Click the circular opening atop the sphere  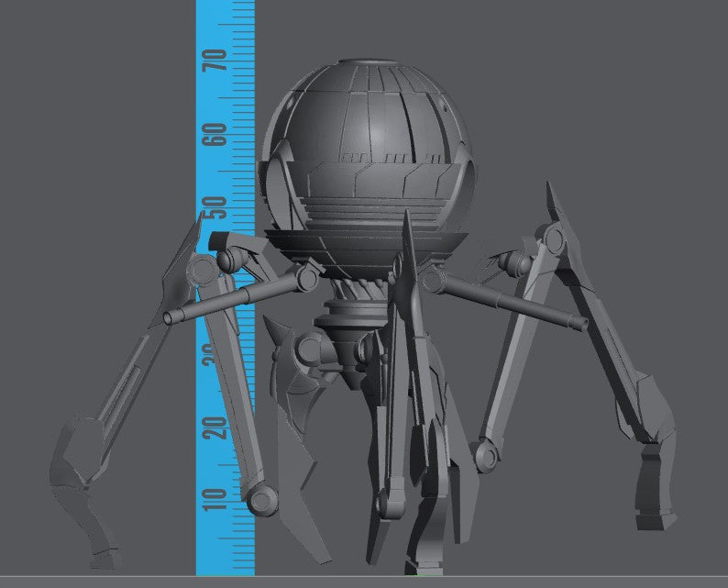coord(370,61)
